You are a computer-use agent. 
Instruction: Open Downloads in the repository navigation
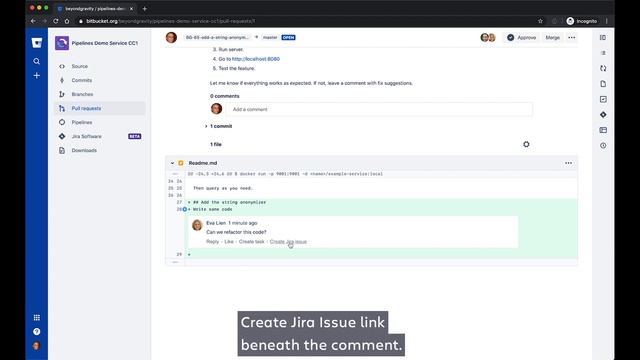coord(84,151)
